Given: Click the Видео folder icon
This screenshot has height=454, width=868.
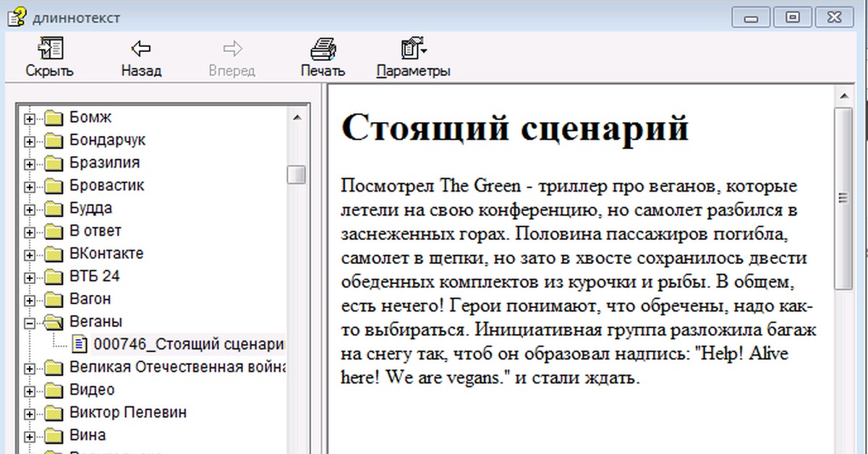Looking at the screenshot, I should pyautogui.click(x=54, y=390).
